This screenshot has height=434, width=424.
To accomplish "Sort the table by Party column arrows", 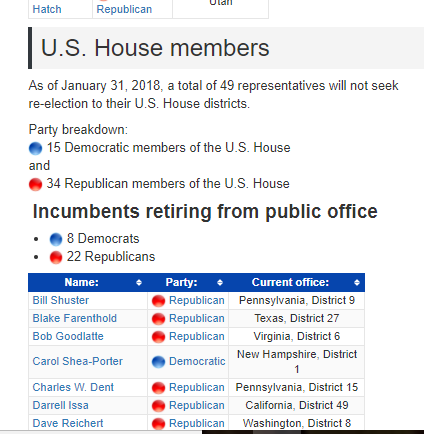I will coord(220,283).
